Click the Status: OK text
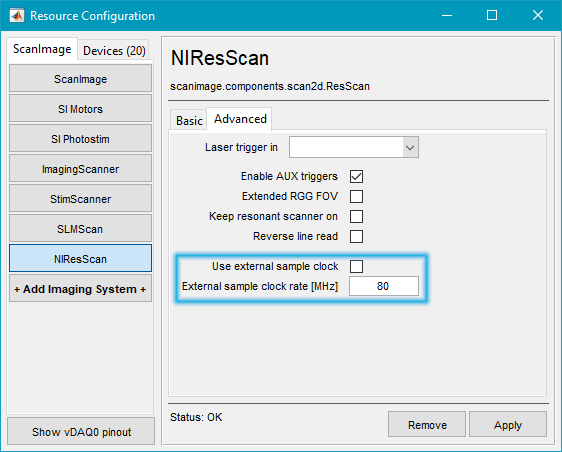562x452 pixels. click(196, 417)
